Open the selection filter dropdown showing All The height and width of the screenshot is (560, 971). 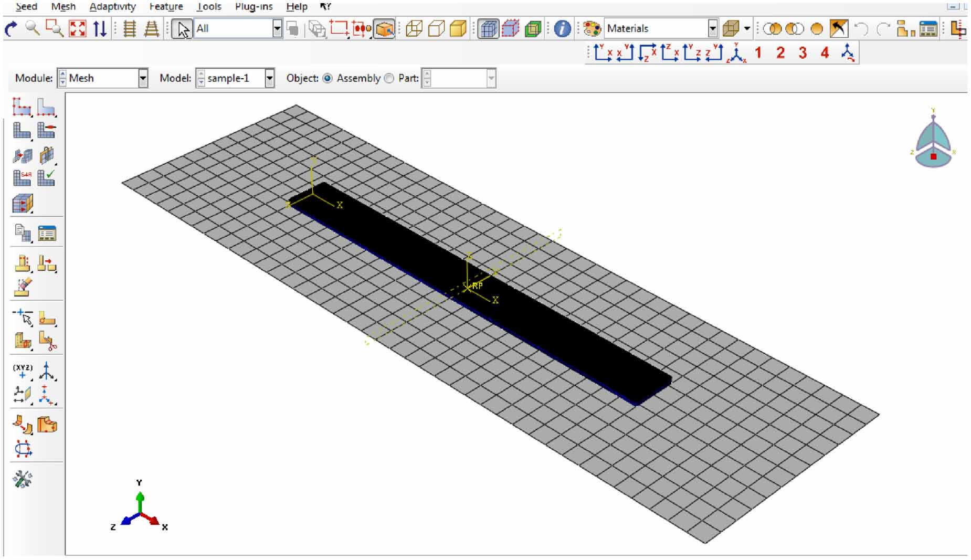(x=278, y=29)
